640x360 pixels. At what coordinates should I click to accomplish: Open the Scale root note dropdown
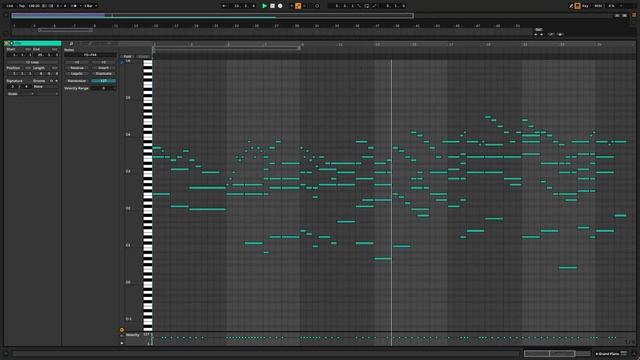click(x=27, y=93)
